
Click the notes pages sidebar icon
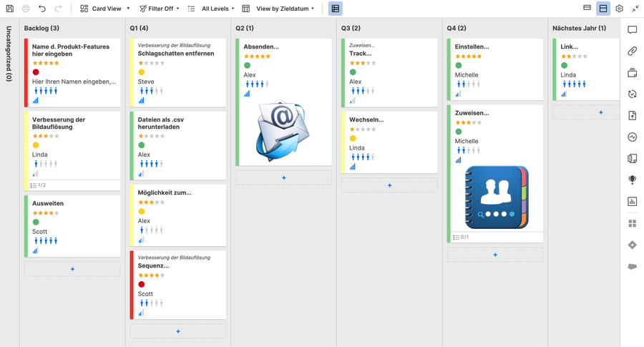click(632, 159)
